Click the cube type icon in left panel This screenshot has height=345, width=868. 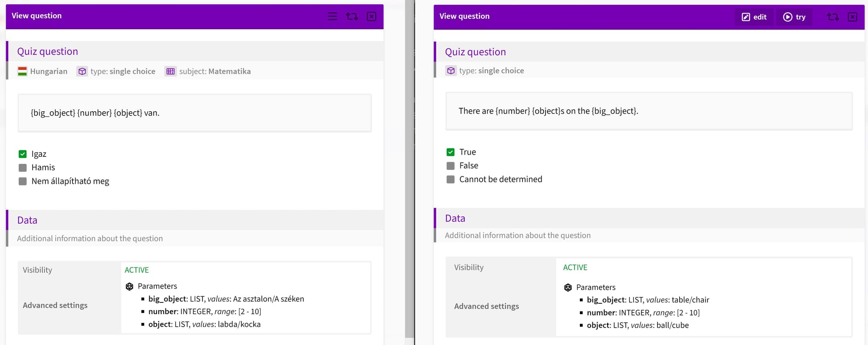[82, 71]
